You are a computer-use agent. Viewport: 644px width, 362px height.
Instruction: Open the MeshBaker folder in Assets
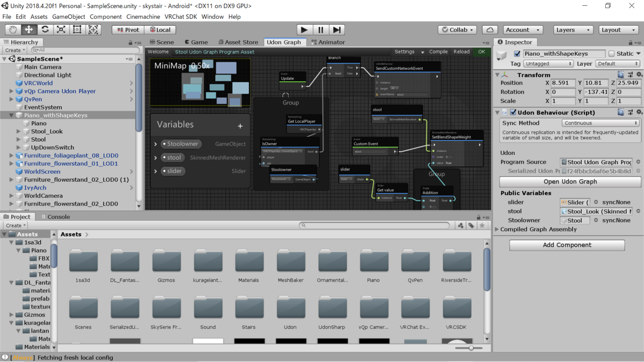(290, 265)
